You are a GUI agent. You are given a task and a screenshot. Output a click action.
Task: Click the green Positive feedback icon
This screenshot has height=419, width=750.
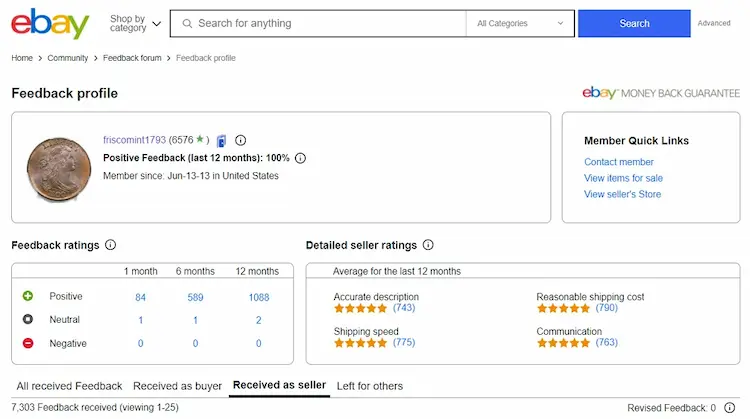point(28,296)
